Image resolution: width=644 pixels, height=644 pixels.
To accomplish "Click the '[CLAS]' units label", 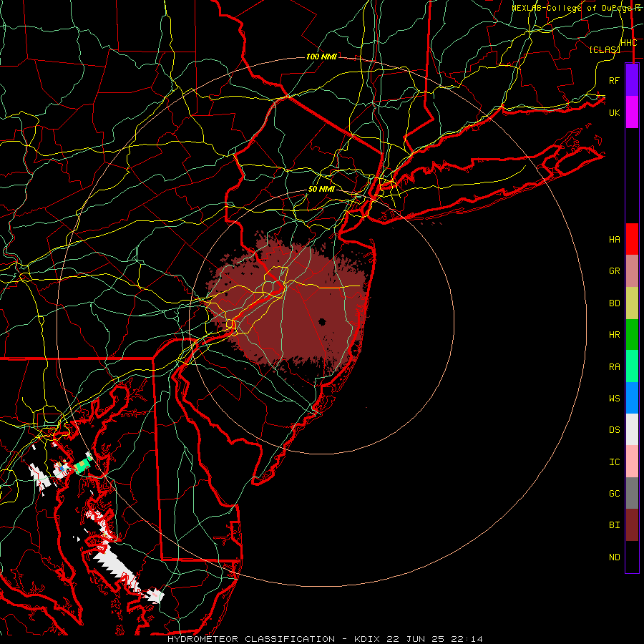I will (x=605, y=49).
